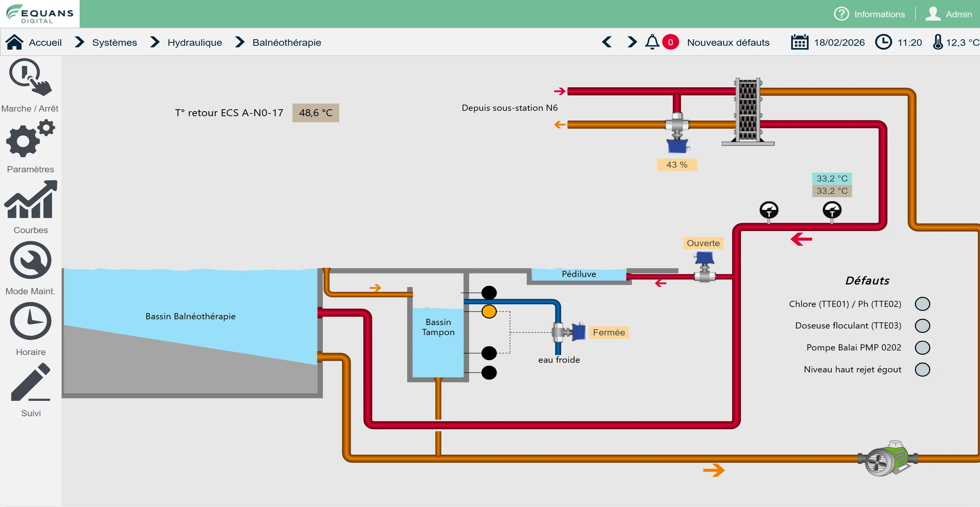Select the Fermée cold water valve

click(569, 332)
